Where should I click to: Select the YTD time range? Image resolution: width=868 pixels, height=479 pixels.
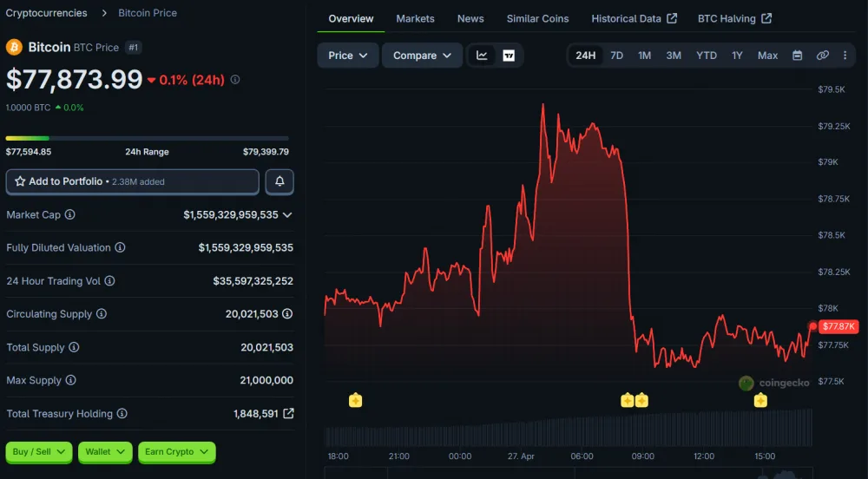[707, 56]
